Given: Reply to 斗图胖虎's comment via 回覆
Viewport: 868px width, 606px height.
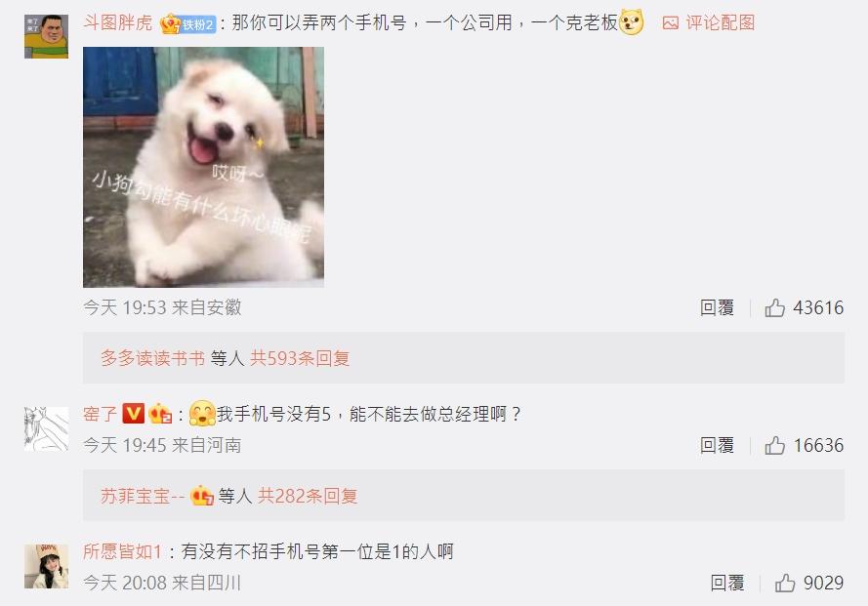Looking at the screenshot, I should (x=717, y=307).
